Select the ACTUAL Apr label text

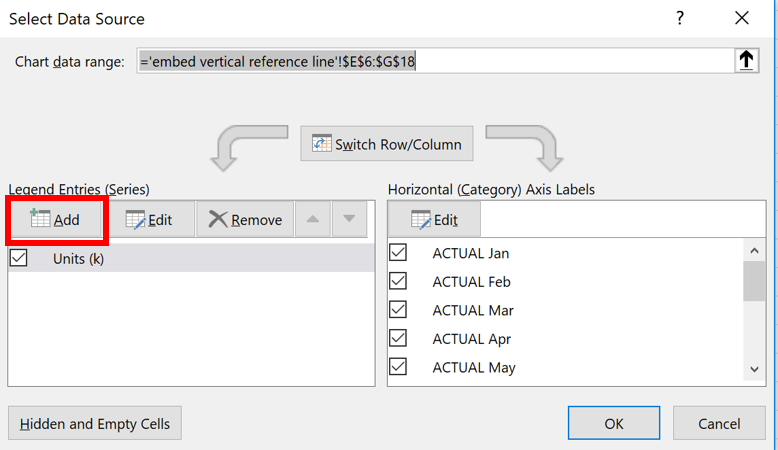point(471,339)
